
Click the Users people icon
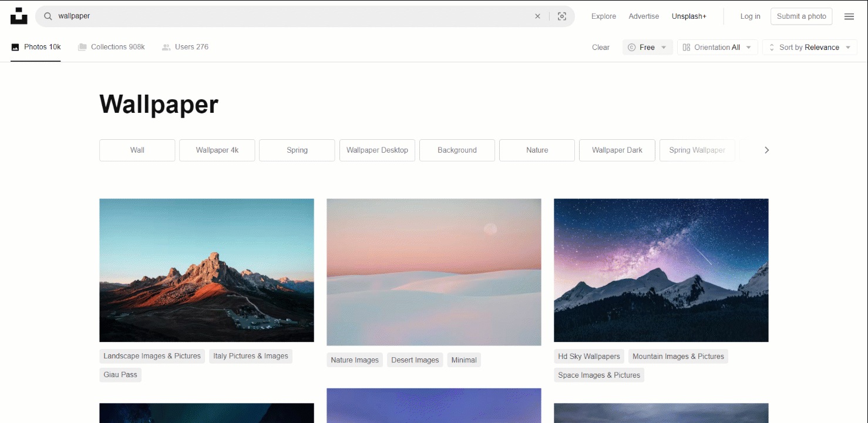tap(165, 46)
